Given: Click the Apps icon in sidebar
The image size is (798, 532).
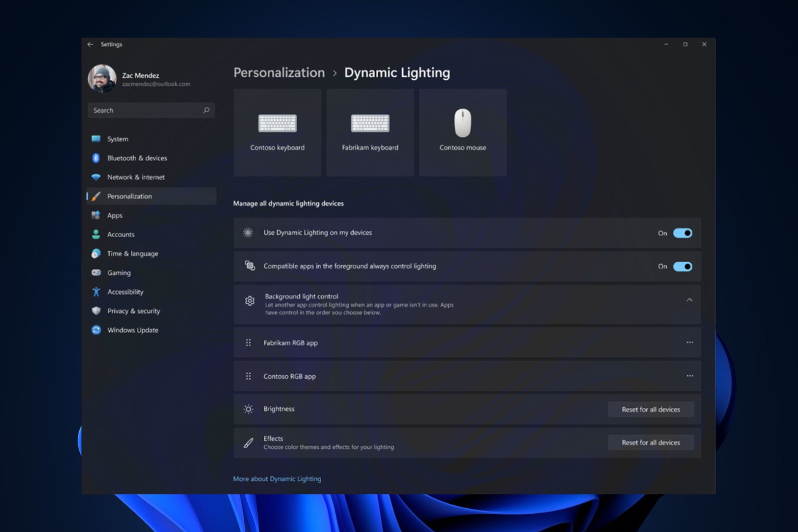Looking at the screenshot, I should click(96, 215).
